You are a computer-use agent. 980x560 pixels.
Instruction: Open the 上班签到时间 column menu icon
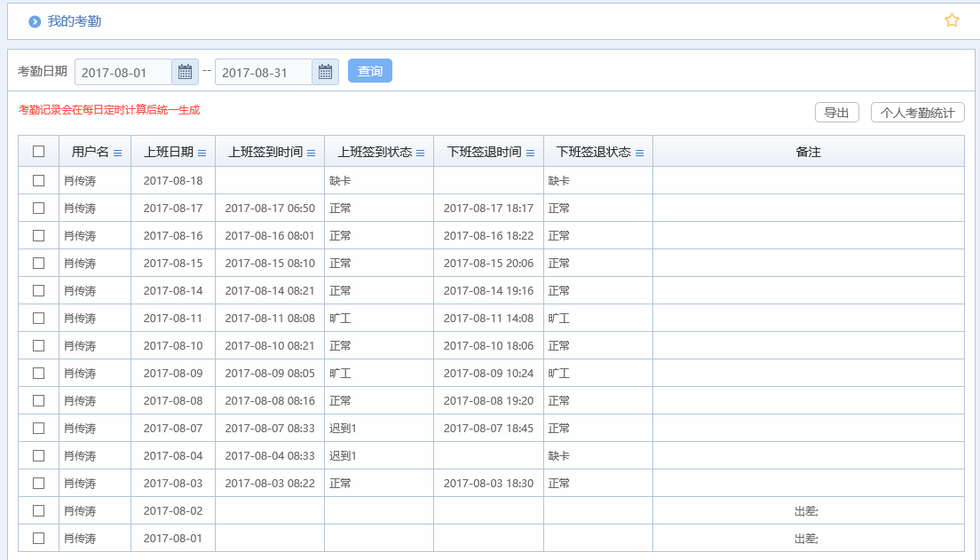coord(312,153)
